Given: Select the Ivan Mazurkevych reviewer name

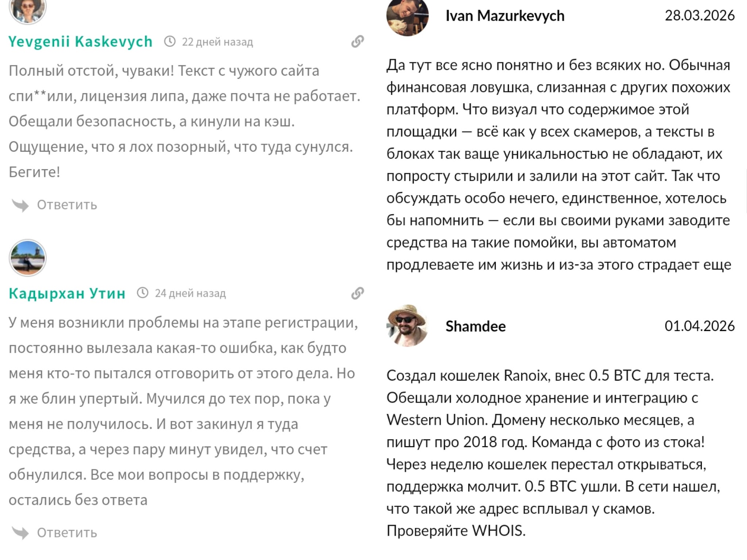Looking at the screenshot, I should coord(505,16).
